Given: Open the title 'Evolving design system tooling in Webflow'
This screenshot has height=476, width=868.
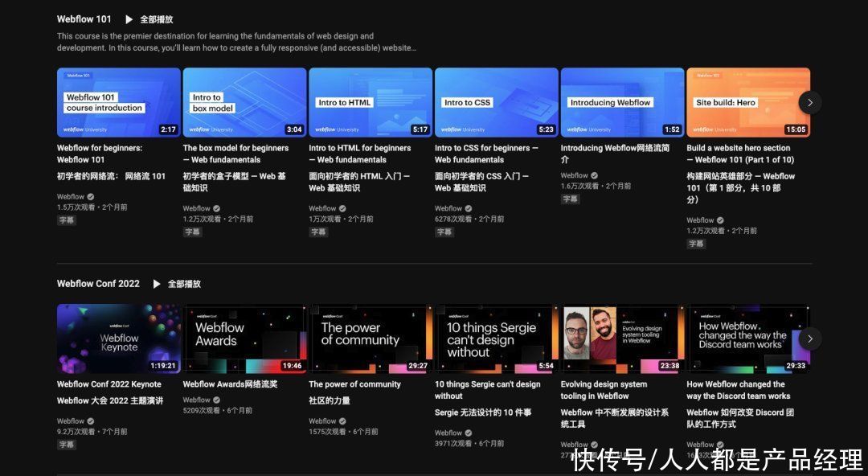Looking at the screenshot, I should (x=604, y=389).
